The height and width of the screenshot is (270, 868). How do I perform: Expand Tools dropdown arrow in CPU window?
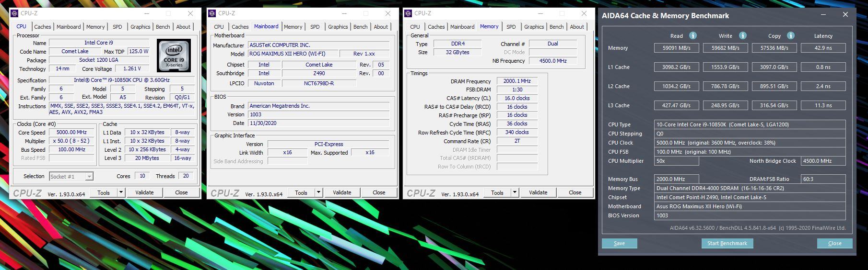tap(121, 192)
